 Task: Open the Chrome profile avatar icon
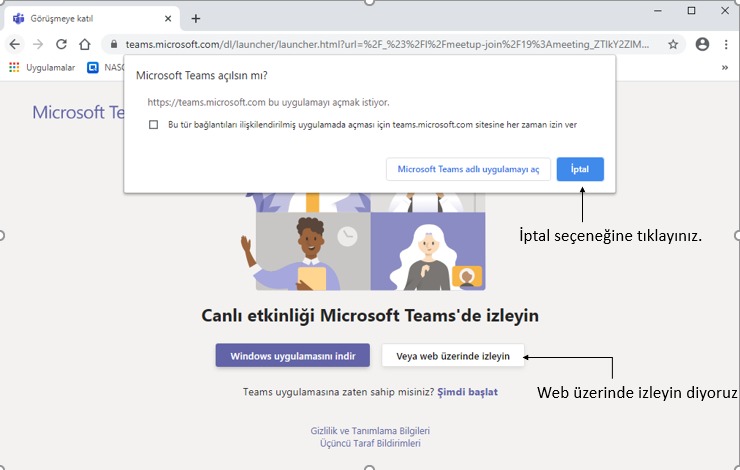(x=702, y=44)
